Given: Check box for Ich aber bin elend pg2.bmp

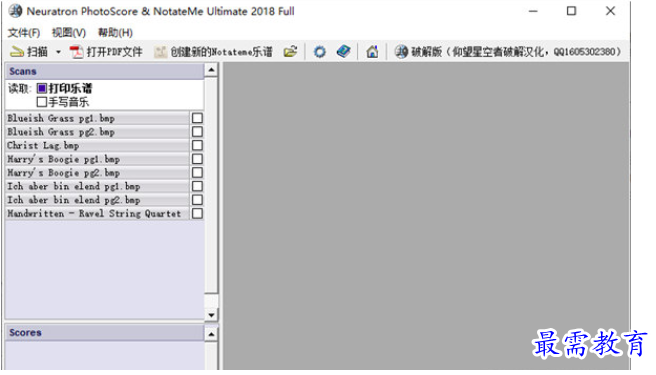Looking at the screenshot, I should (197, 200).
